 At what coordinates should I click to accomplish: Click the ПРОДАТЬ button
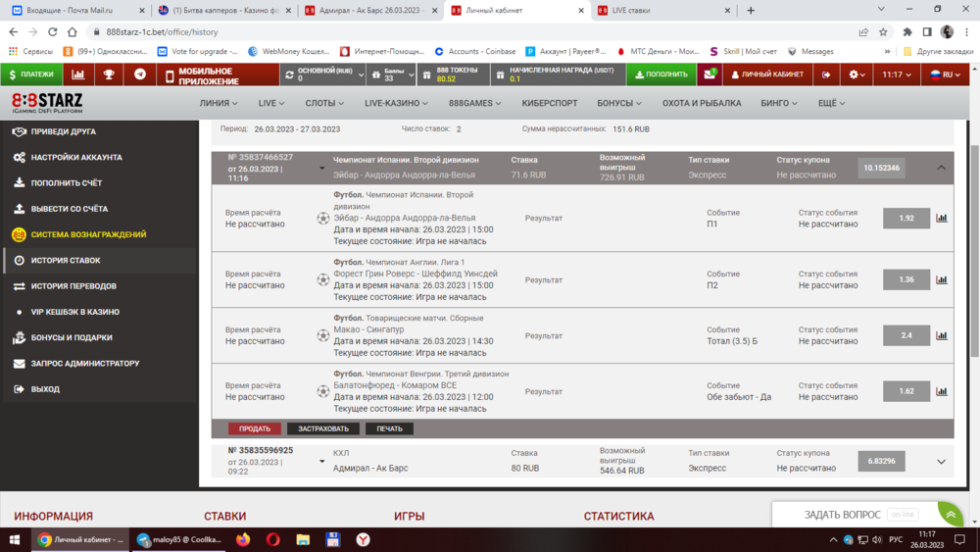[255, 428]
